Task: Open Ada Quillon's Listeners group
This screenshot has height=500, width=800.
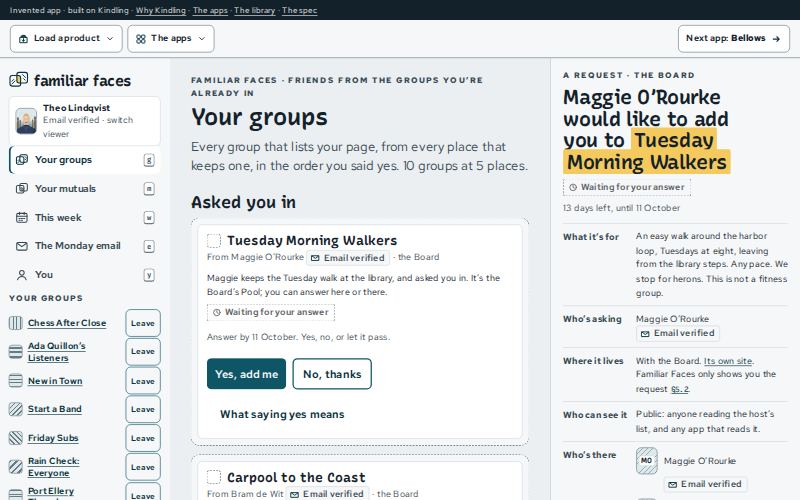Action: [57, 352]
